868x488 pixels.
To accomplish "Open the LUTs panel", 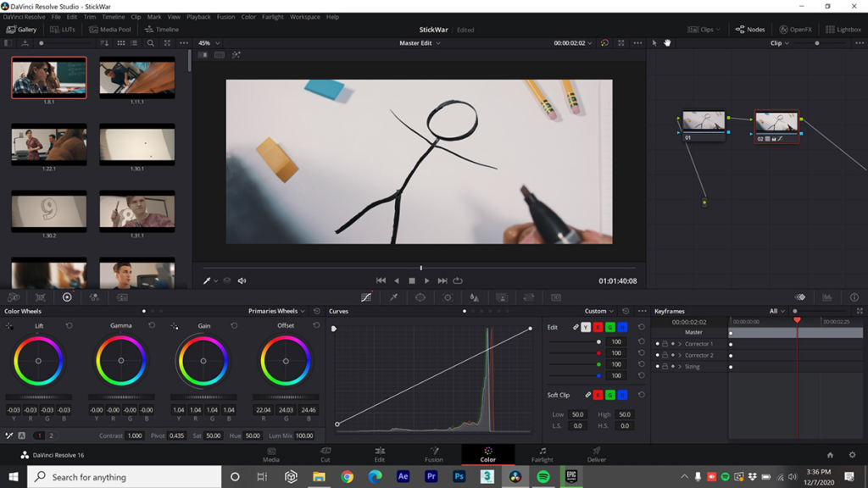I will coord(63,30).
